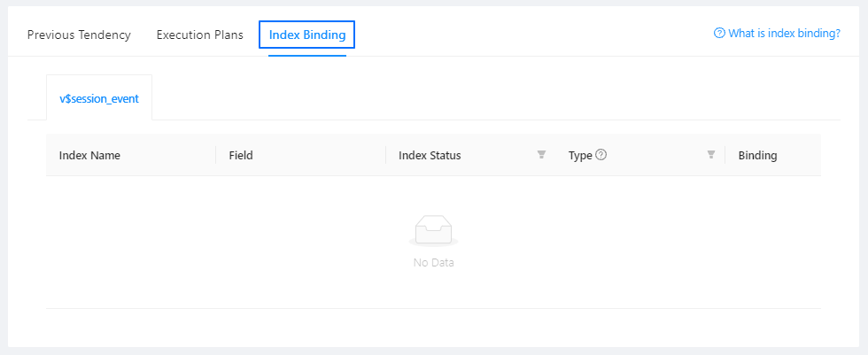Image resolution: width=868 pixels, height=355 pixels.
Task: Click divider between Field and Index Status
Action: pos(386,155)
